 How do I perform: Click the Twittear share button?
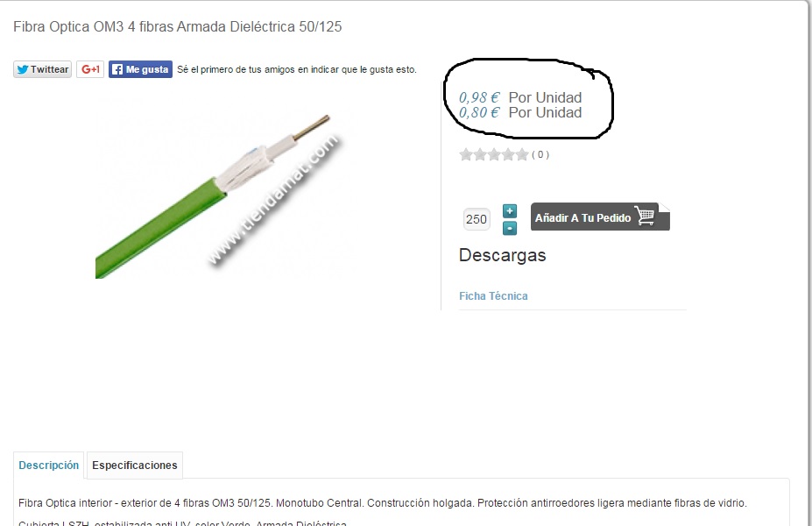[x=42, y=69]
